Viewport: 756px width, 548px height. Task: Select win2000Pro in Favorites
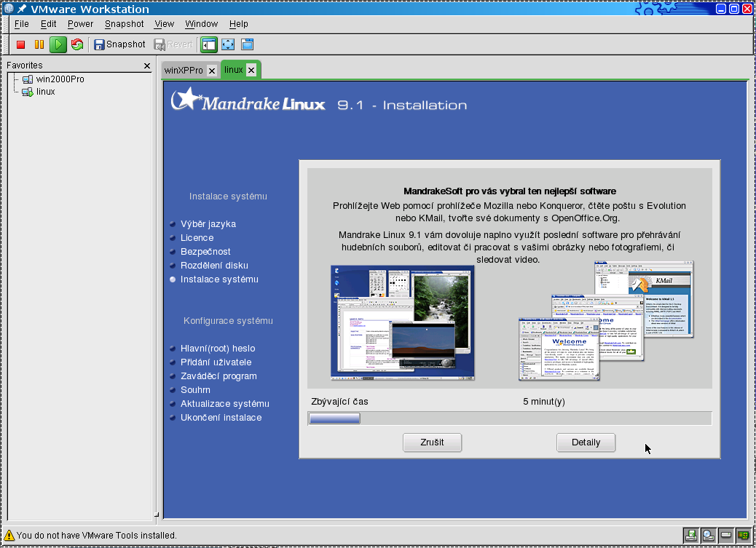60,79
